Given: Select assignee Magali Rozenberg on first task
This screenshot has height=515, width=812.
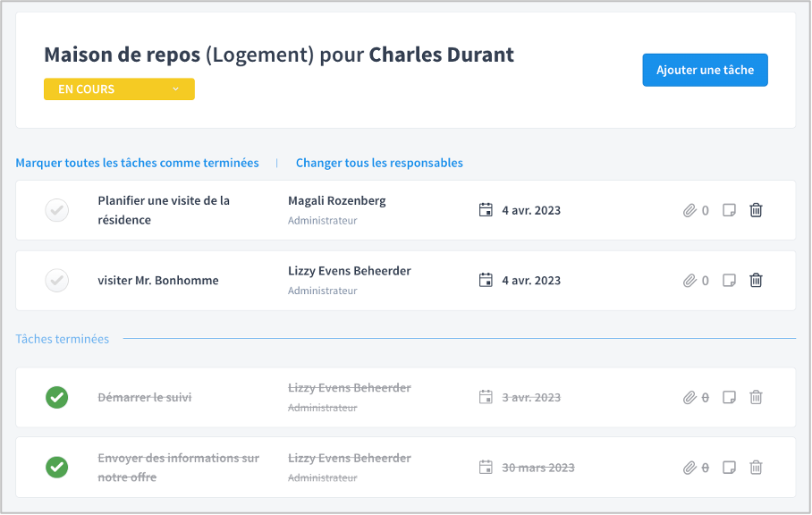Looking at the screenshot, I should click(x=336, y=201).
